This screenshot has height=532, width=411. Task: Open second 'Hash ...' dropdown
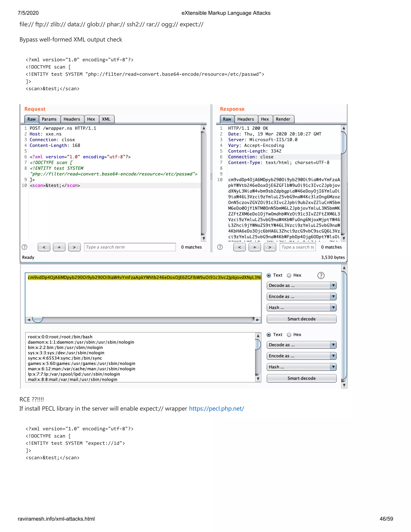[301, 367]
